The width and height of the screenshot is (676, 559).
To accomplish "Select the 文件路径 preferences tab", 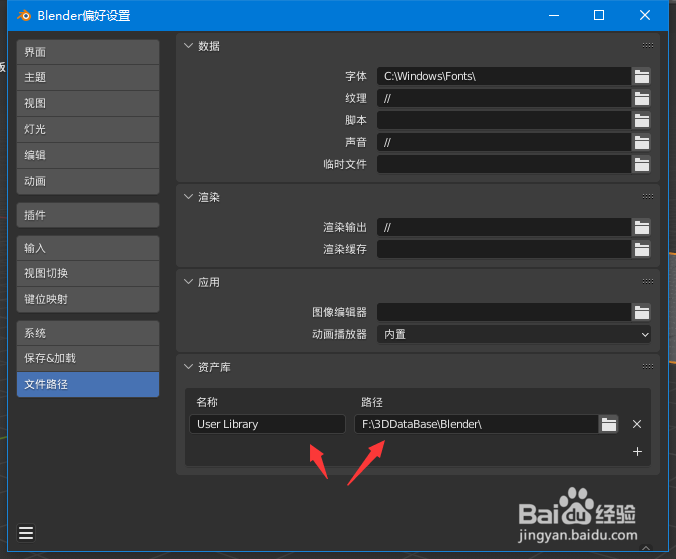I will coord(88,384).
